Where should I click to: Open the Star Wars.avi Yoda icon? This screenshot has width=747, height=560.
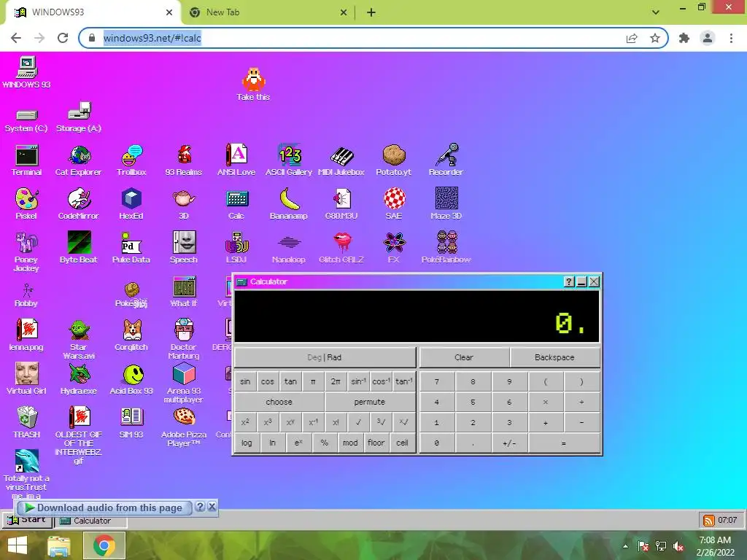coord(79,339)
